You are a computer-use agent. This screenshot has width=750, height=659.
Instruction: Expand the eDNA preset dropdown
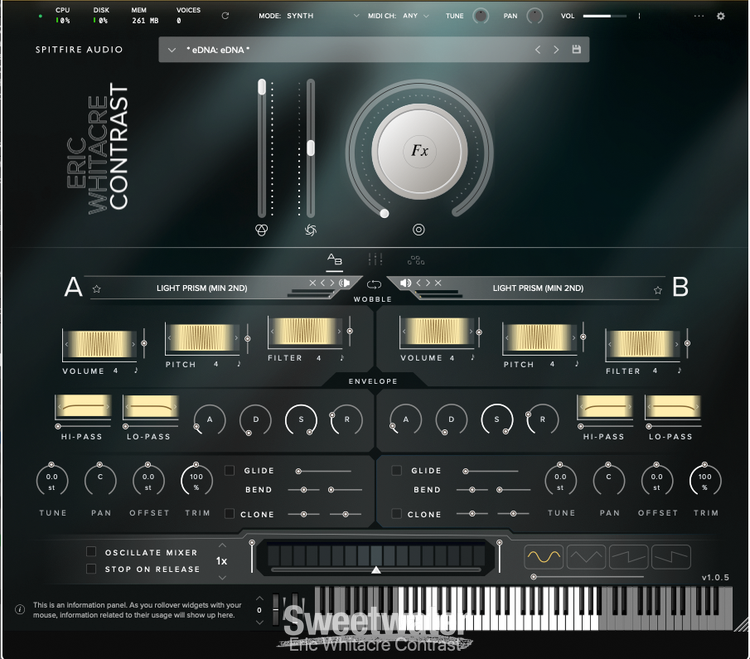[172, 50]
